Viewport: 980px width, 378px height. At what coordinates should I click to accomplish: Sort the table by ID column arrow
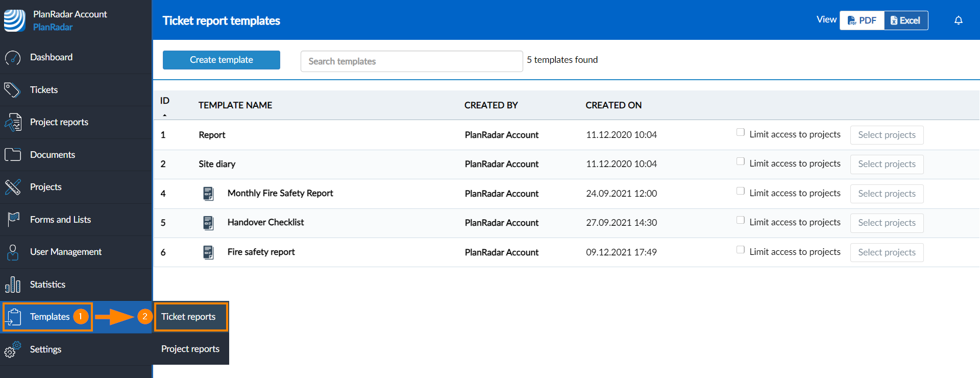coord(164,115)
